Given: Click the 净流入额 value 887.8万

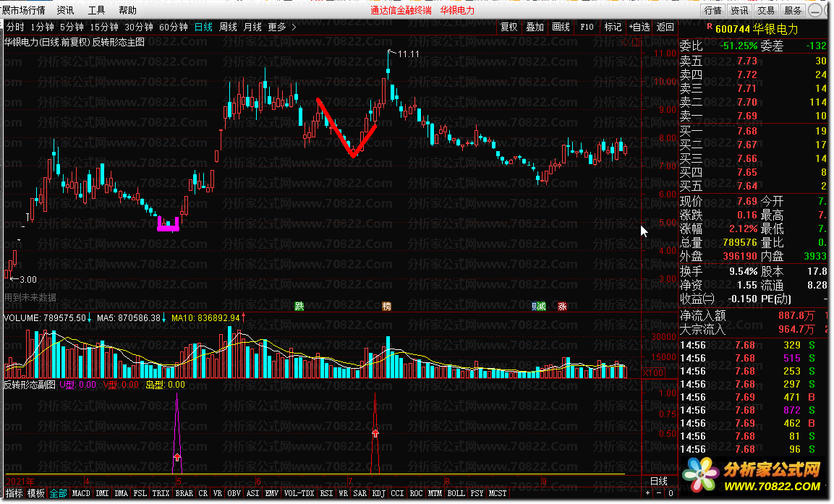Looking at the screenshot, I should click(x=796, y=315).
